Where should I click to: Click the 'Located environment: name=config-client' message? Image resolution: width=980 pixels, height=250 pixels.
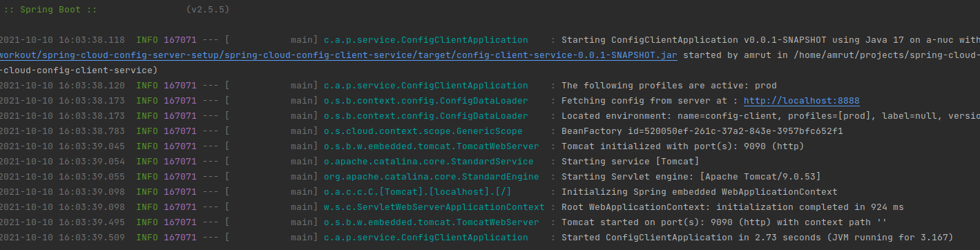click(770, 116)
